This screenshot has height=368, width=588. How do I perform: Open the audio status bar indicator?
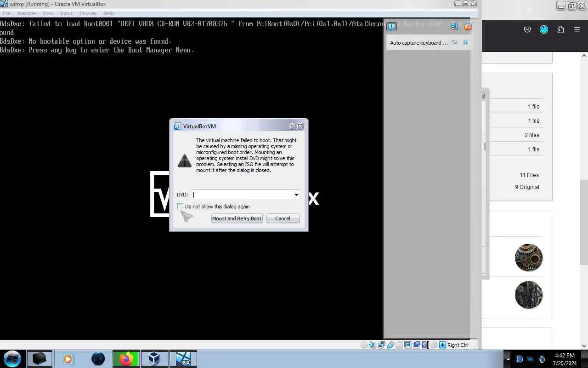click(x=372, y=345)
